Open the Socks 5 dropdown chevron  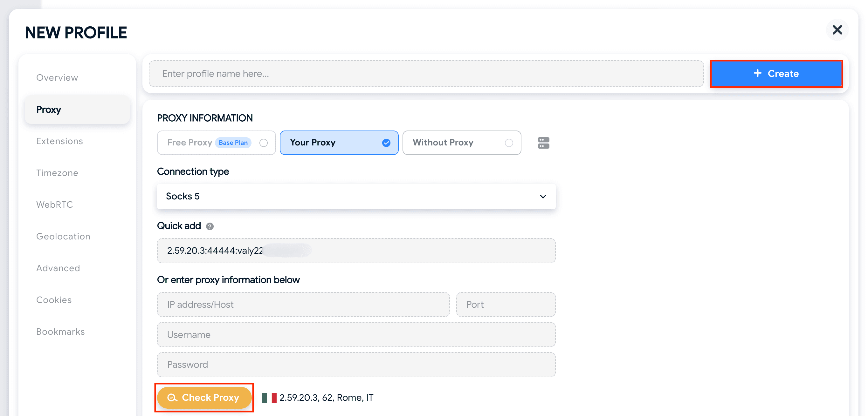pos(543,196)
